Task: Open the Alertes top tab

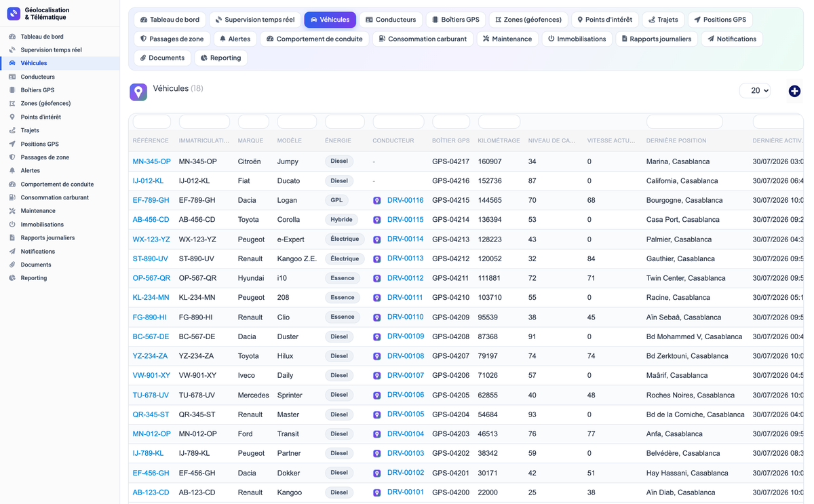Action: [x=235, y=39]
